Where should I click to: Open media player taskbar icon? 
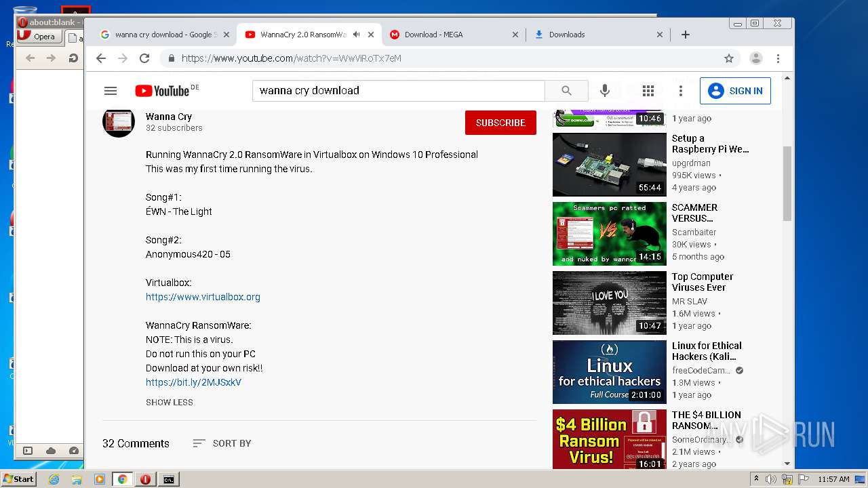[x=100, y=479]
